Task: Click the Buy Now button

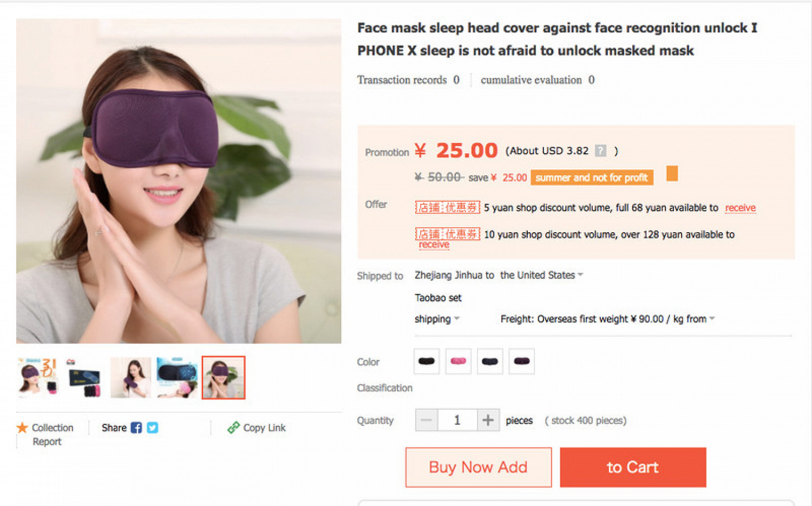Action: tap(478, 468)
